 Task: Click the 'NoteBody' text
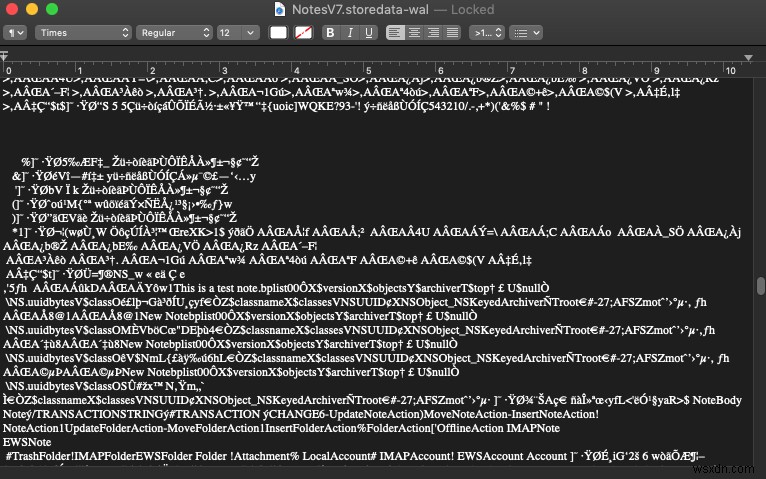point(717,400)
